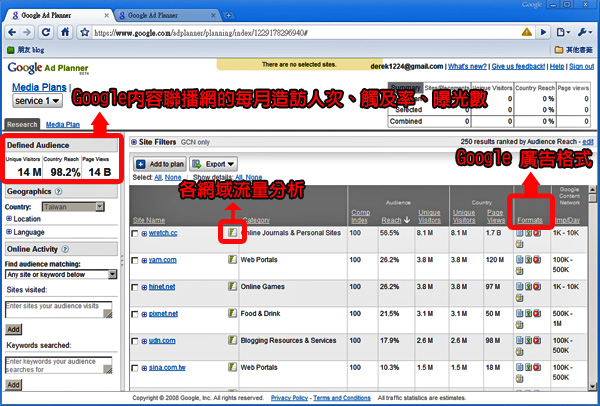Click help icon next to Online Activity

[x=65, y=249]
